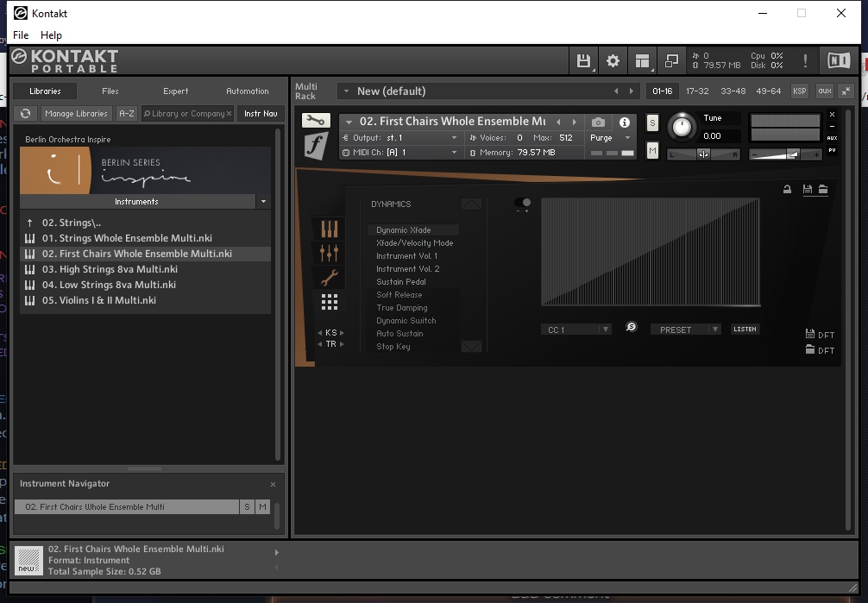Minimize all instruments in rack arrows icon
868x603 pixels.
coord(846,91)
